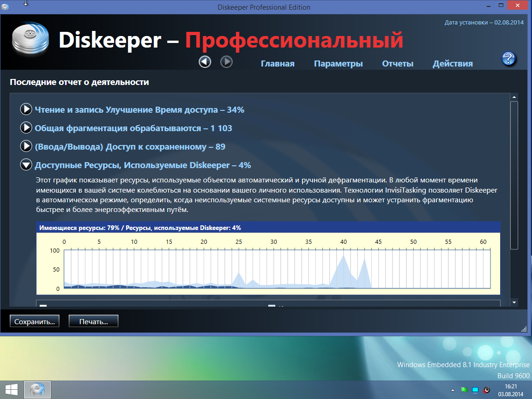Click the green flag tray icon
This screenshot has height=399, width=532.
coord(464,390)
